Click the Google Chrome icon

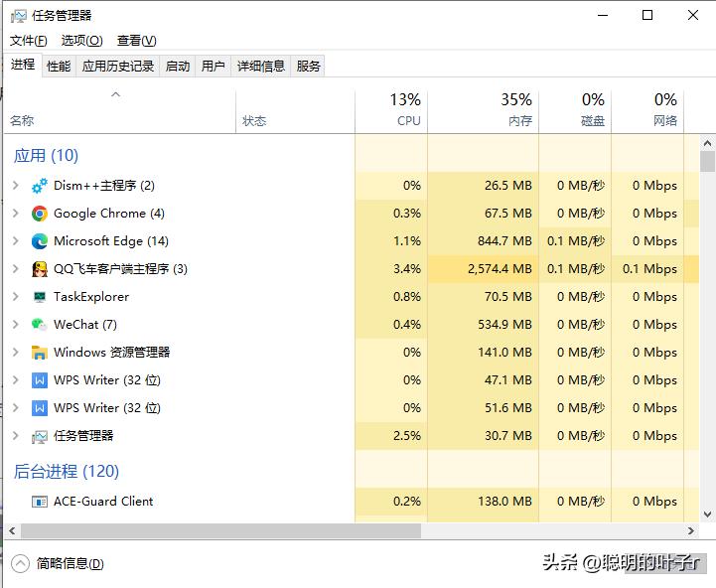pyautogui.click(x=40, y=214)
